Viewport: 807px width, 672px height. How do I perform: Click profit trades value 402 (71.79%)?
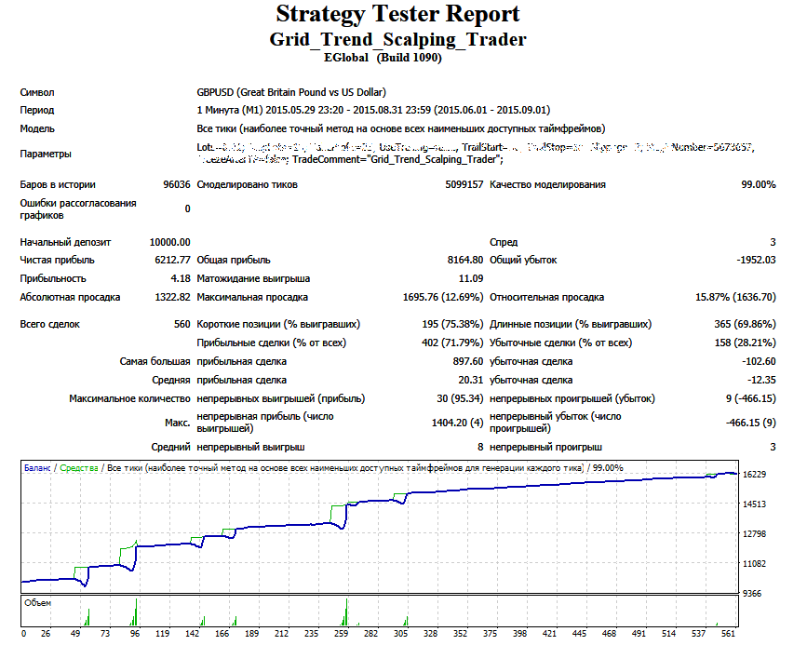coord(452,343)
